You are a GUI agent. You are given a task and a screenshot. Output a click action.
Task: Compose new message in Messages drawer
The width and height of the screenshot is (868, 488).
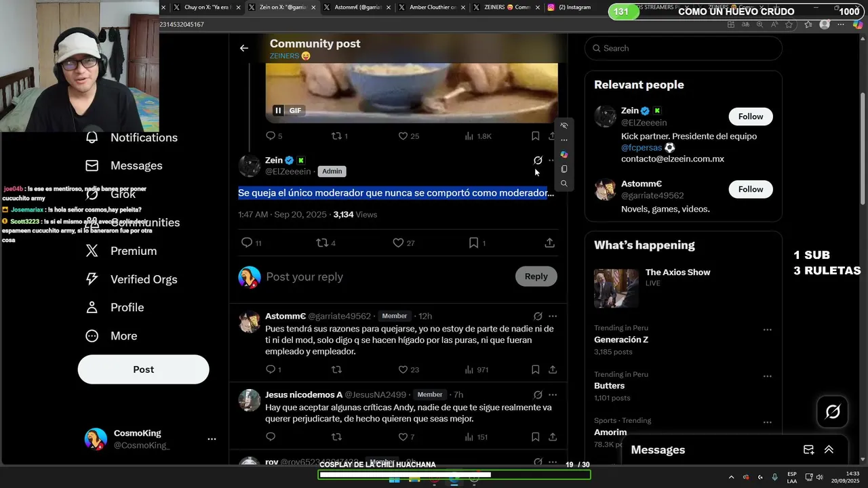click(x=808, y=449)
